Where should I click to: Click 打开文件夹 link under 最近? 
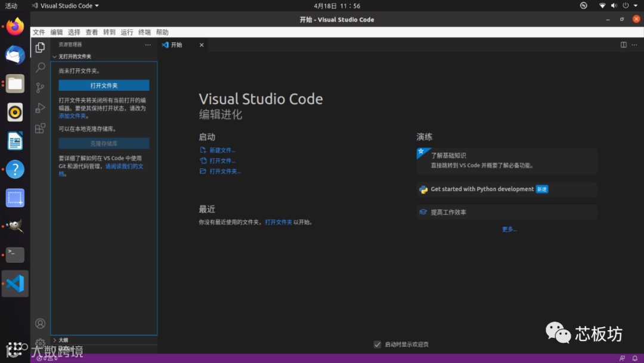278,223
